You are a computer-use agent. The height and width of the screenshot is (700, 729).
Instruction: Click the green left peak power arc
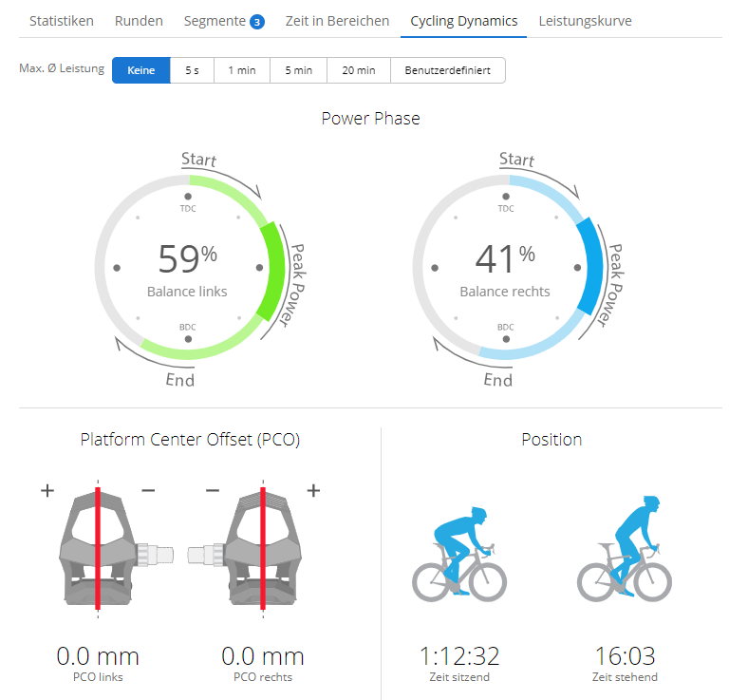(273, 271)
